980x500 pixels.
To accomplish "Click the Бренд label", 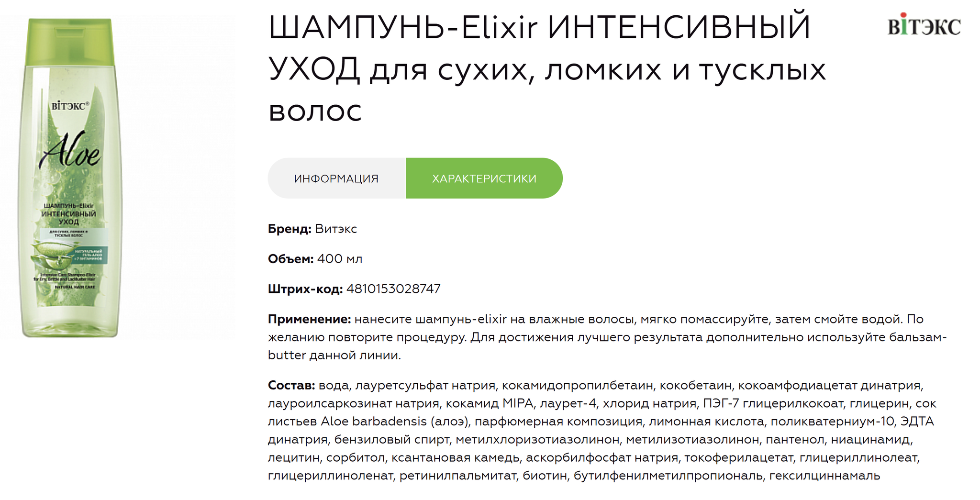I will [290, 229].
